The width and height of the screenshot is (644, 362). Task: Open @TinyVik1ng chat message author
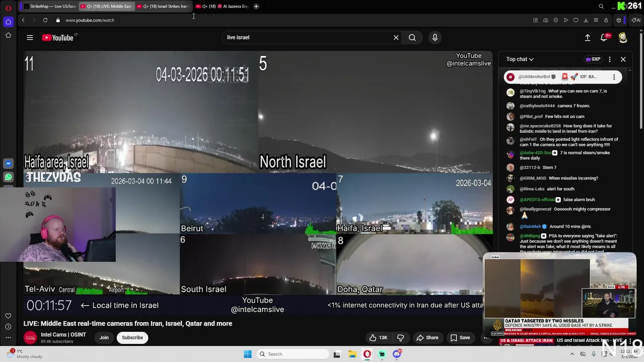[532, 91]
